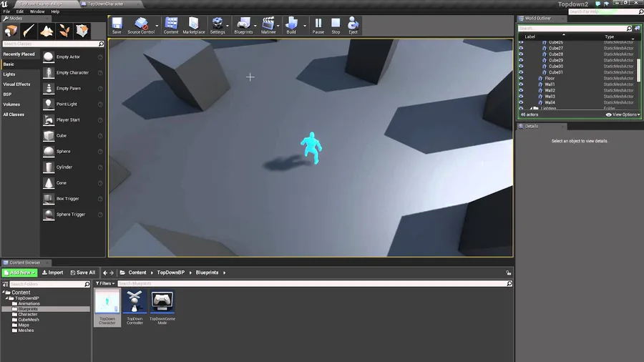Screen dimensions: 644x362
Task: Toggle visibility of Floor actor
Action: click(x=521, y=79)
